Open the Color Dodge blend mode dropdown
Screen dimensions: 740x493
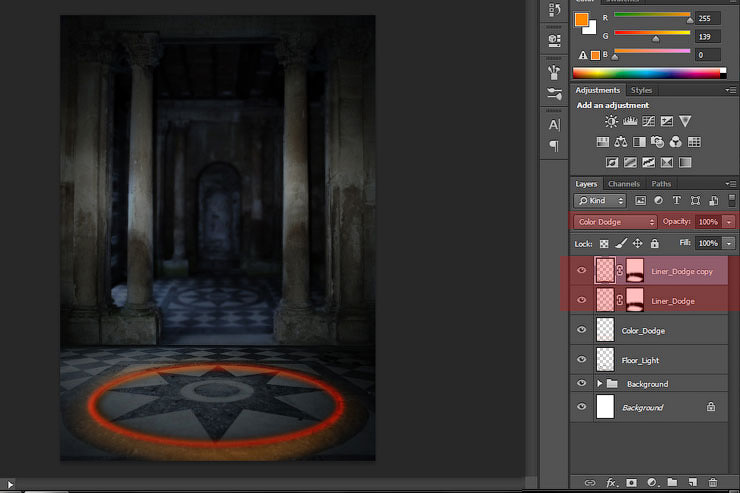point(615,221)
